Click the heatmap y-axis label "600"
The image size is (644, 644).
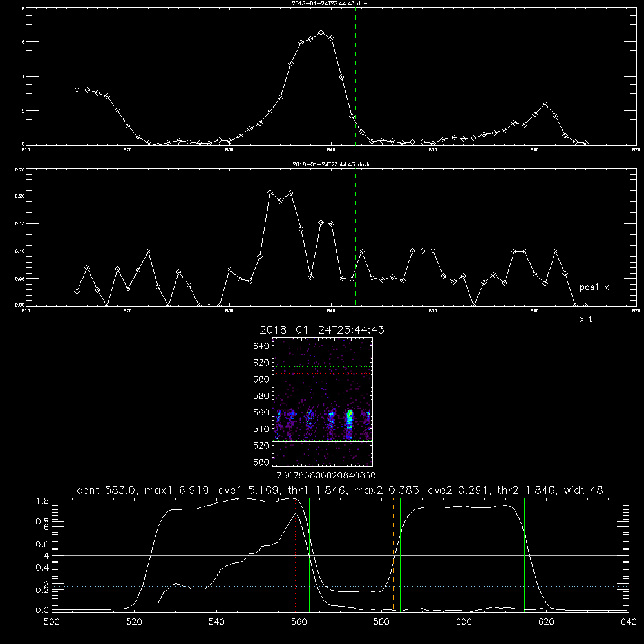click(x=261, y=379)
